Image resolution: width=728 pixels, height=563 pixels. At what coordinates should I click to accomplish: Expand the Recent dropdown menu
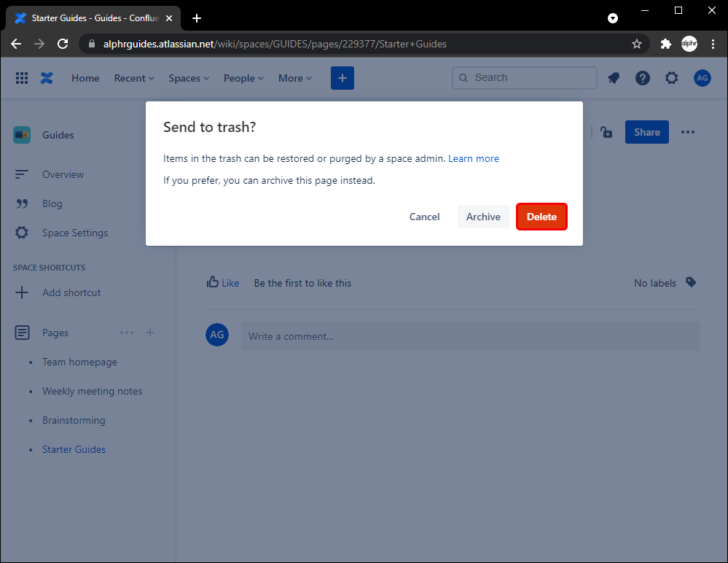coord(134,78)
